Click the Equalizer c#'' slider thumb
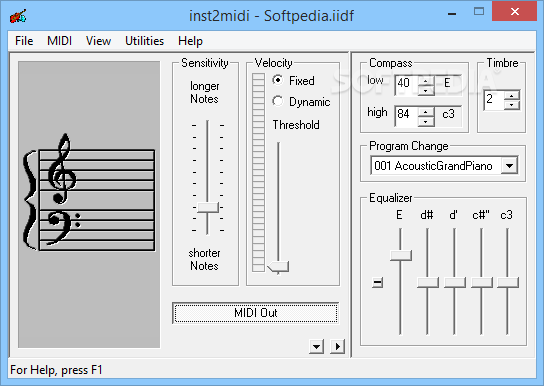This screenshot has width=544, height=386. pos(482,282)
